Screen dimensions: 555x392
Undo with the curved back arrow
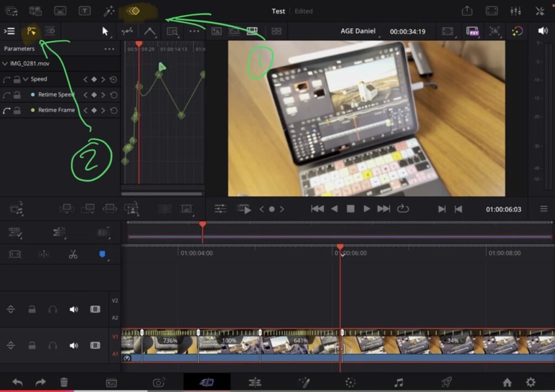17,382
